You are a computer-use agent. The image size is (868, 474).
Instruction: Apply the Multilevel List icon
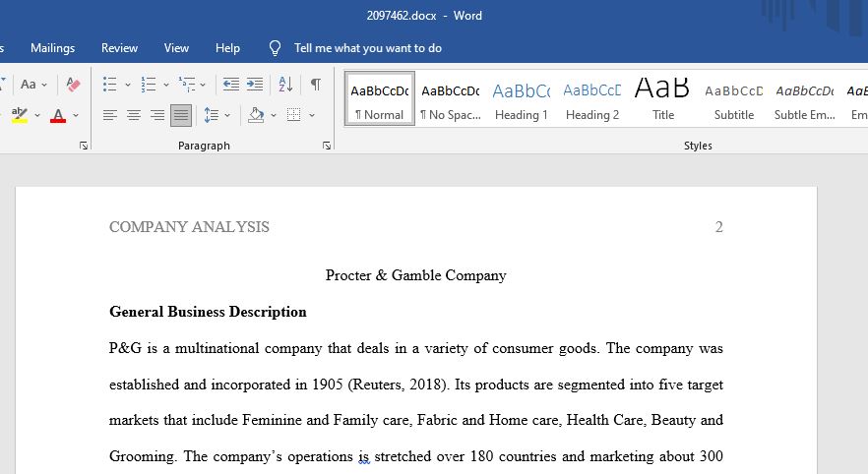click(187, 84)
